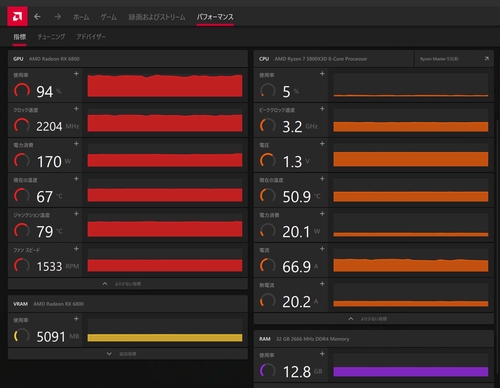The height and width of the screenshot is (388, 500).
Task: Click the CPU header Ryzen 7 5800X3D
Action: [x=321, y=59]
